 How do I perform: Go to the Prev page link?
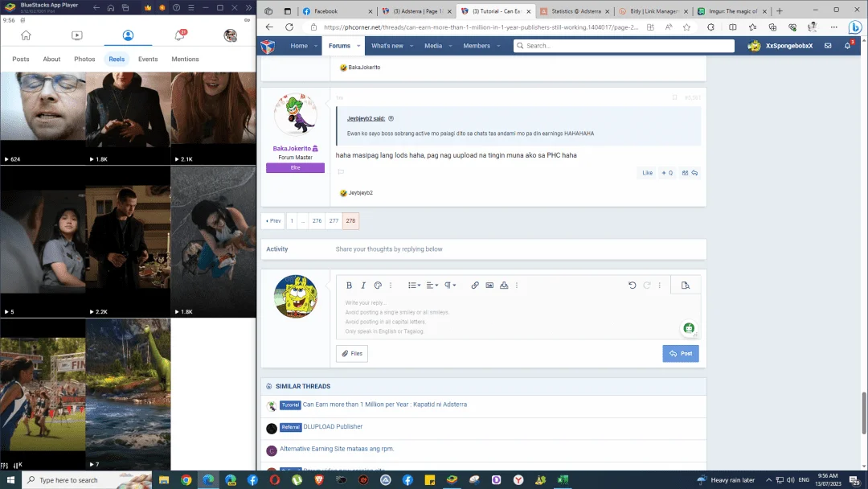click(273, 221)
